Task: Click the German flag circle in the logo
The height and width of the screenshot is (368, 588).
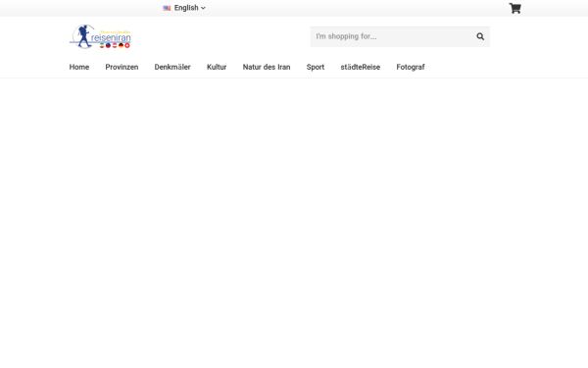Action: [121, 45]
